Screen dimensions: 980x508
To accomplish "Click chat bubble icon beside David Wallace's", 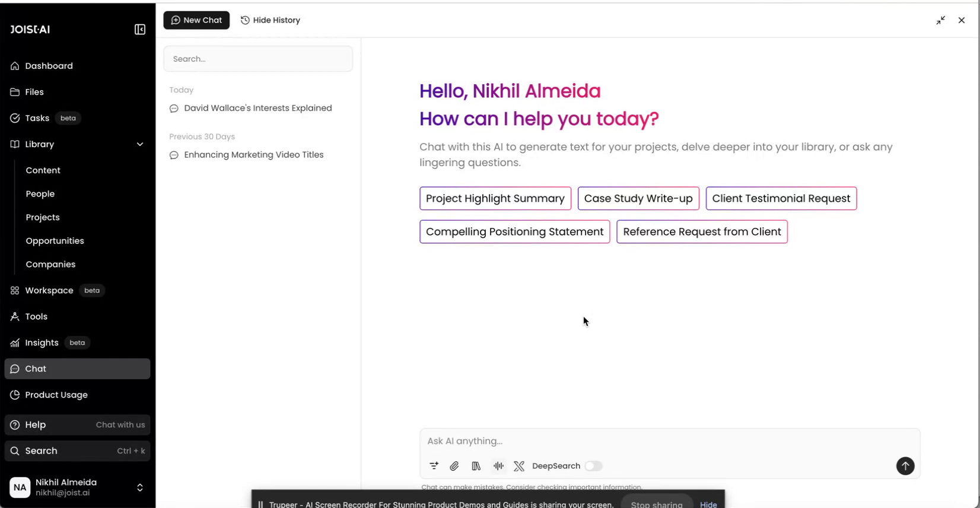I will (x=174, y=109).
